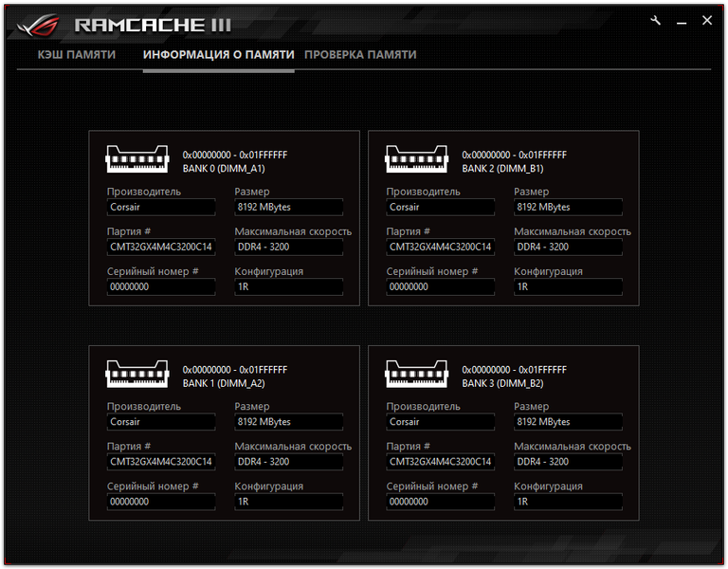Click the BANK 2 (DIMM_B1) label

[502, 169]
